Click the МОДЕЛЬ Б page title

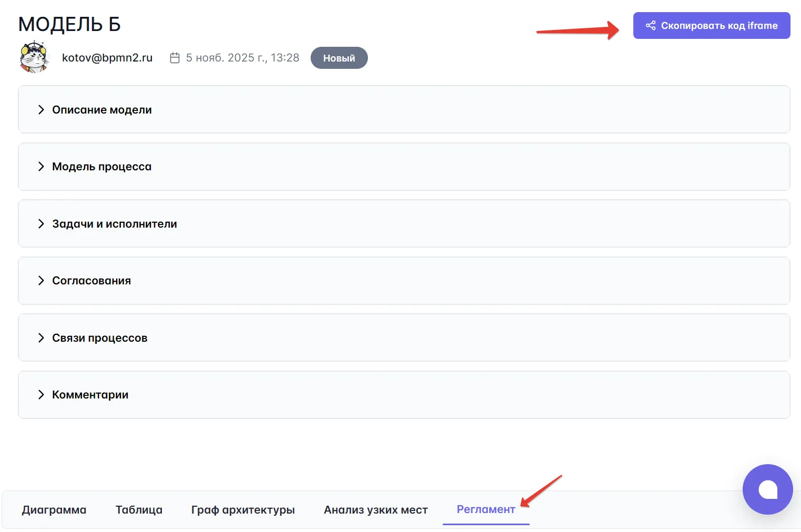[69, 24]
